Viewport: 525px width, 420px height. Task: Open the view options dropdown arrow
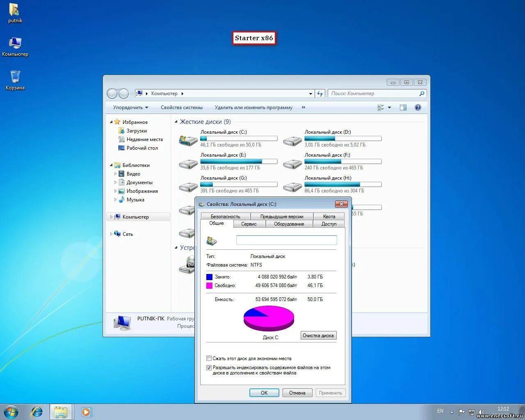[x=389, y=107]
